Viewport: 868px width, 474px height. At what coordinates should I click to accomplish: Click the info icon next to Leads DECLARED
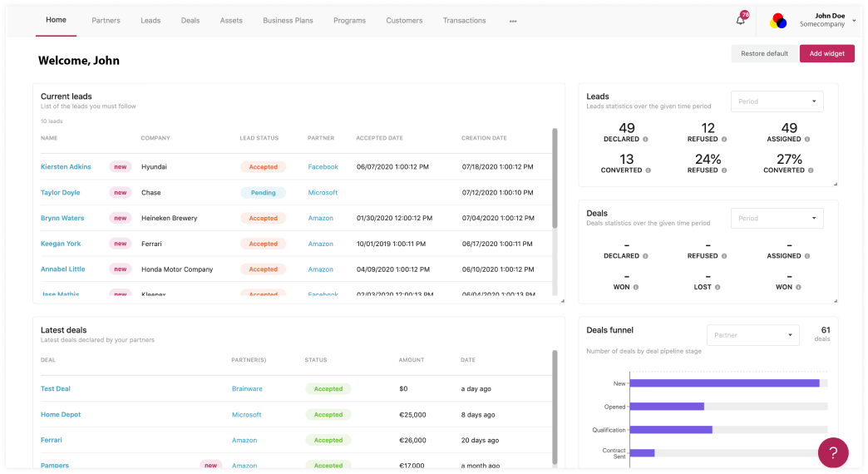coord(645,140)
